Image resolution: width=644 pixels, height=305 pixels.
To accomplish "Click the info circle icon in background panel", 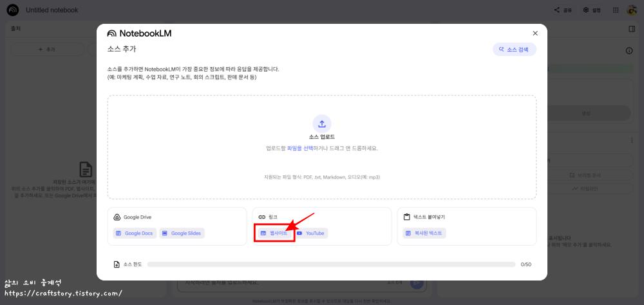I will coord(629,50).
